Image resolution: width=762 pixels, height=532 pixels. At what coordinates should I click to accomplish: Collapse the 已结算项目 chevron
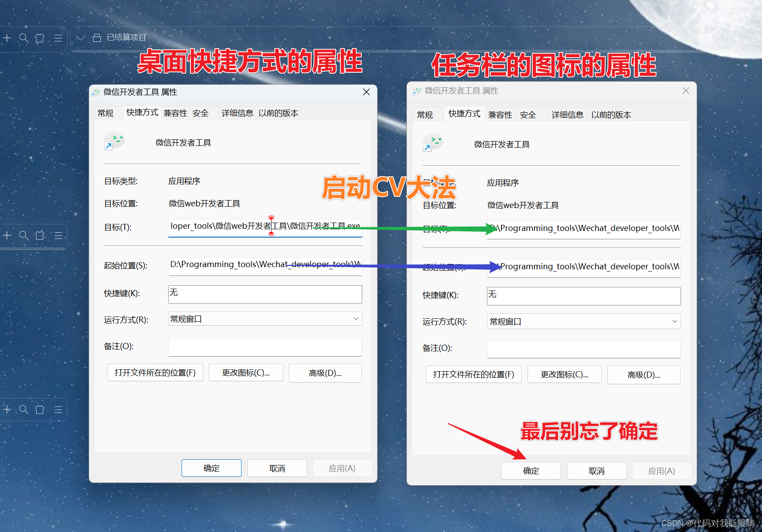(x=80, y=38)
